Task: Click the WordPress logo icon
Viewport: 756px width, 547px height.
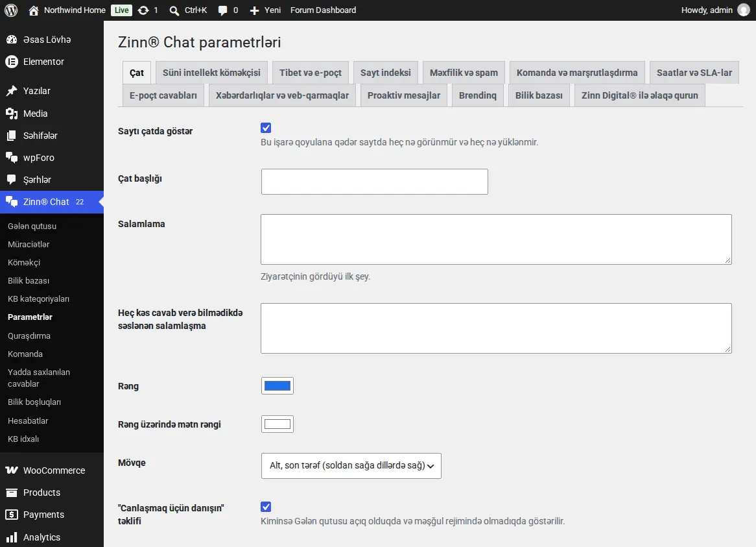Action: point(11,10)
